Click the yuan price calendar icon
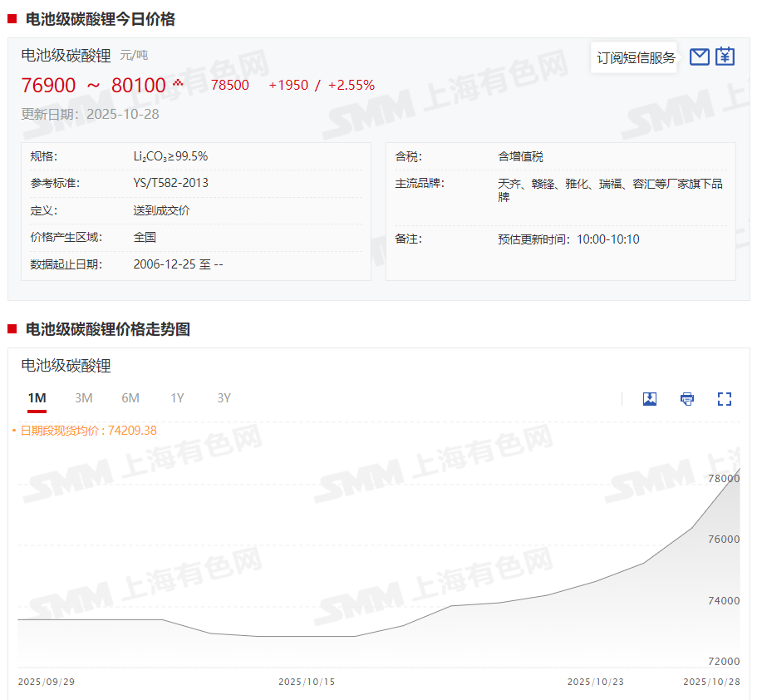Screen dimensions: 757x700 pyautogui.click(x=725, y=57)
